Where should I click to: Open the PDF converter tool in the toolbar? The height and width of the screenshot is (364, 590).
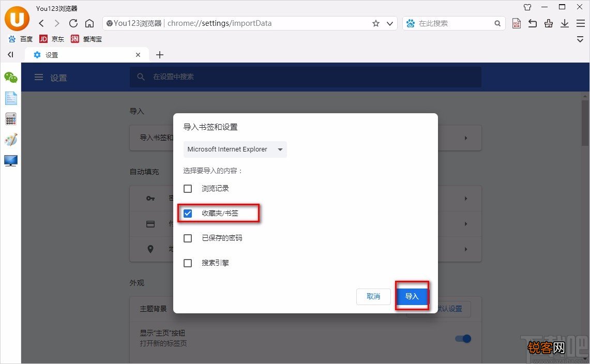tap(516, 23)
